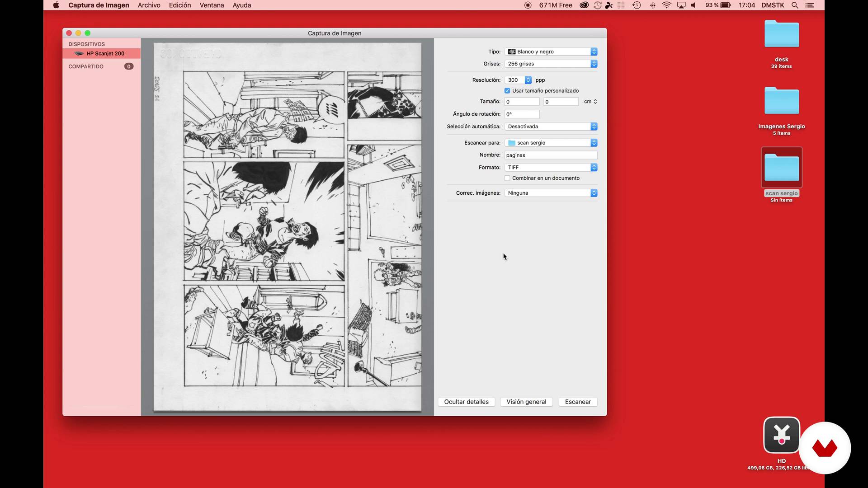Open the Captura de Imagen app menu
Image resolution: width=868 pixels, height=488 pixels.
[99, 5]
